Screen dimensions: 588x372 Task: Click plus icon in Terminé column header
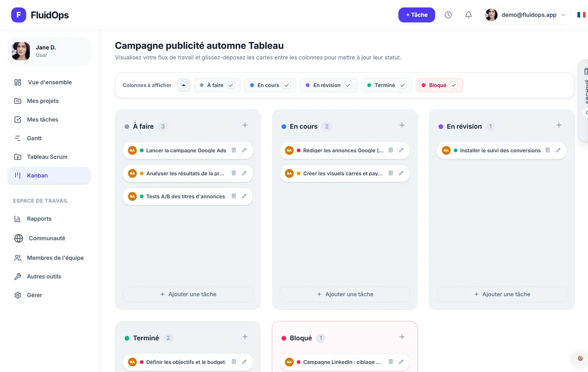point(245,337)
